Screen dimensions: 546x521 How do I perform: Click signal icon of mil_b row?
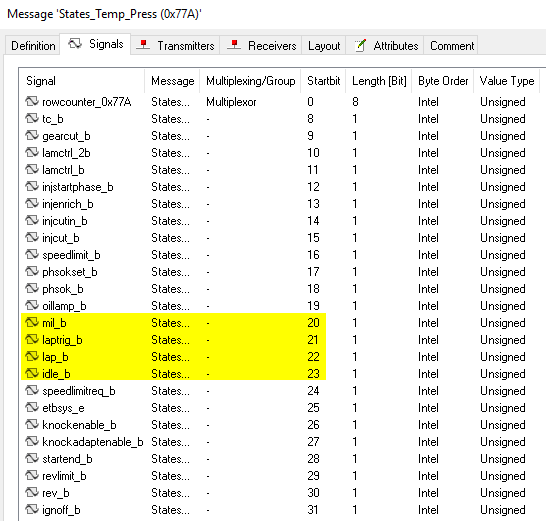point(32,322)
